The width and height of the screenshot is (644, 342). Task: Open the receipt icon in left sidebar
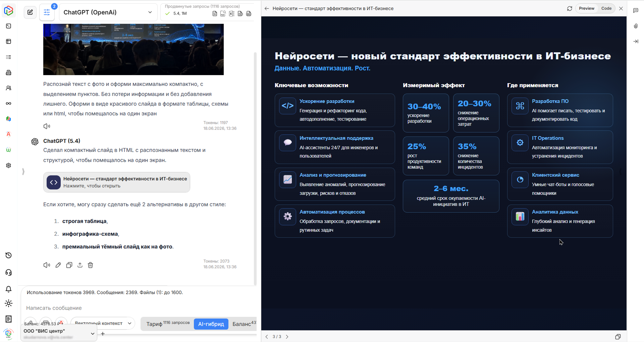9,319
